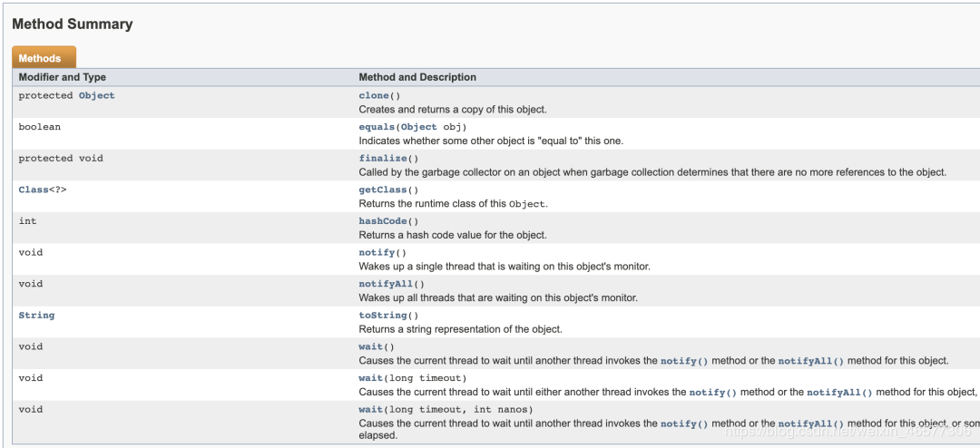Click the protected Object return type link
The height and width of the screenshot is (448, 980).
[x=97, y=95]
